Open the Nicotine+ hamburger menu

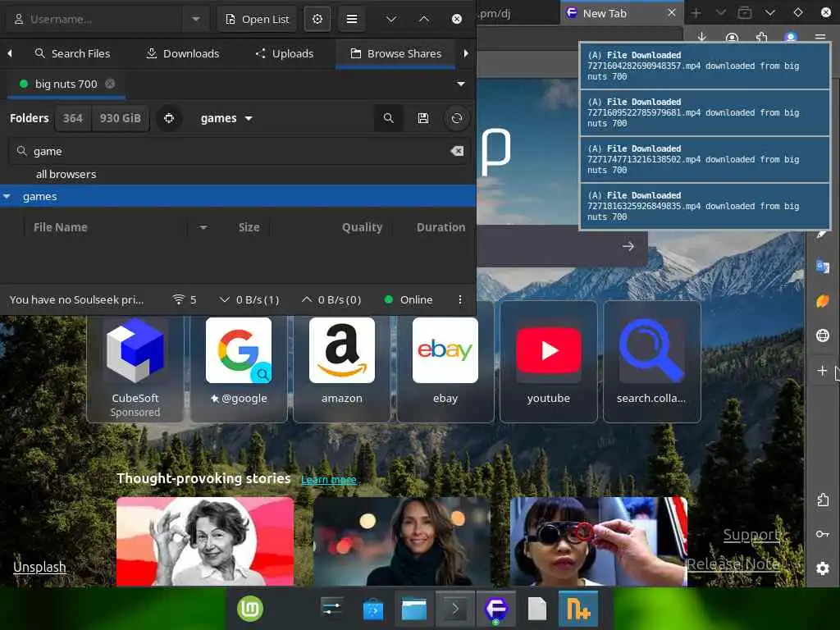point(351,20)
